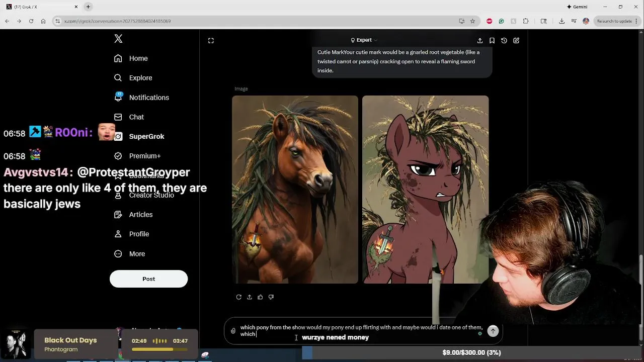Click the address bar URL
644x362 pixels.
[x=118, y=21]
